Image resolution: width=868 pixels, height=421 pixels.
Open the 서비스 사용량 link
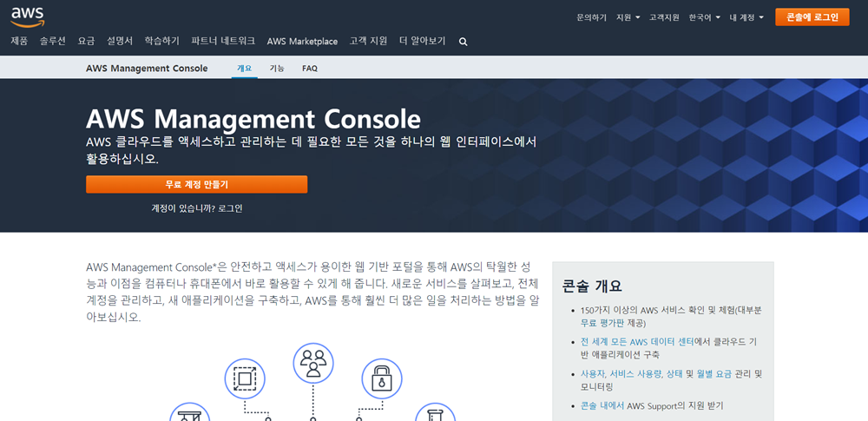635,374
